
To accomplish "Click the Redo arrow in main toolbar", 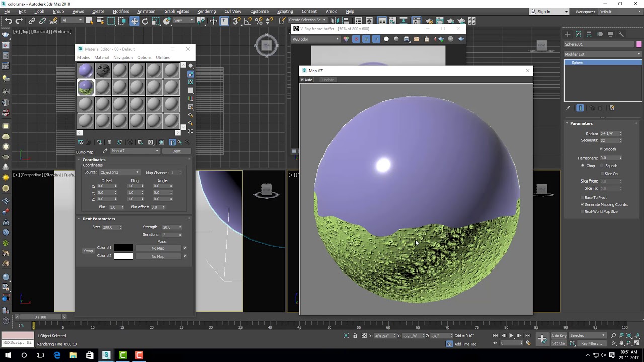I will [19, 21].
